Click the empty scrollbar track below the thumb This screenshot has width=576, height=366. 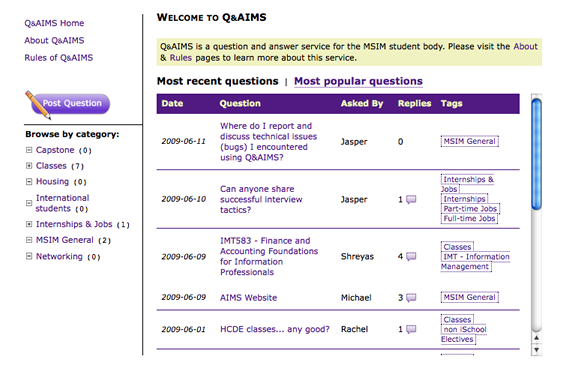pyautogui.click(x=537, y=270)
